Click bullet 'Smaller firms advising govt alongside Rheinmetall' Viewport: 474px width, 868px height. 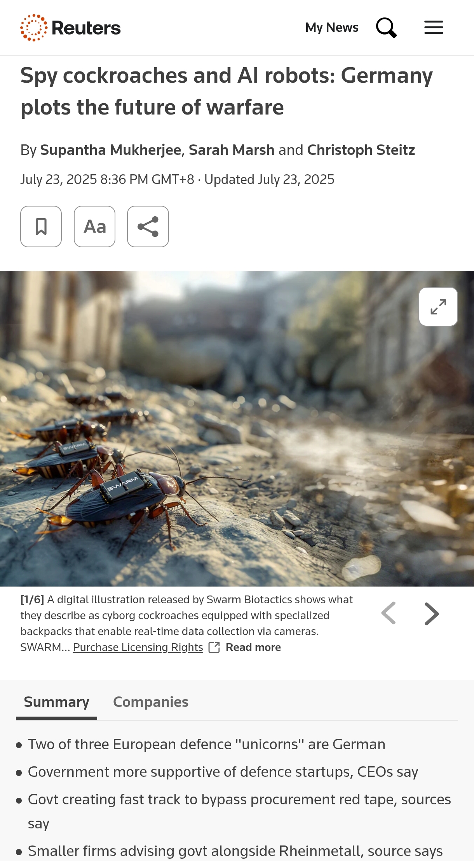pos(235,851)
